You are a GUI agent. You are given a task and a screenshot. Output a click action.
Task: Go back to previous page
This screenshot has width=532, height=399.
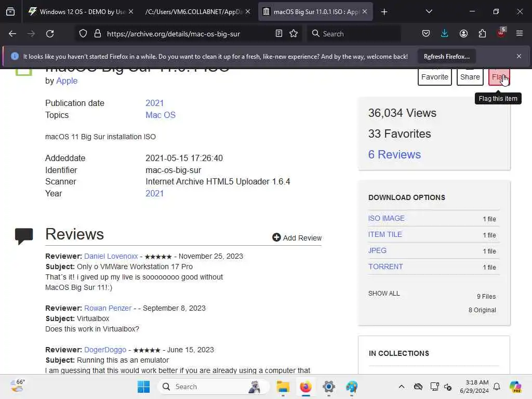point(12,34)
